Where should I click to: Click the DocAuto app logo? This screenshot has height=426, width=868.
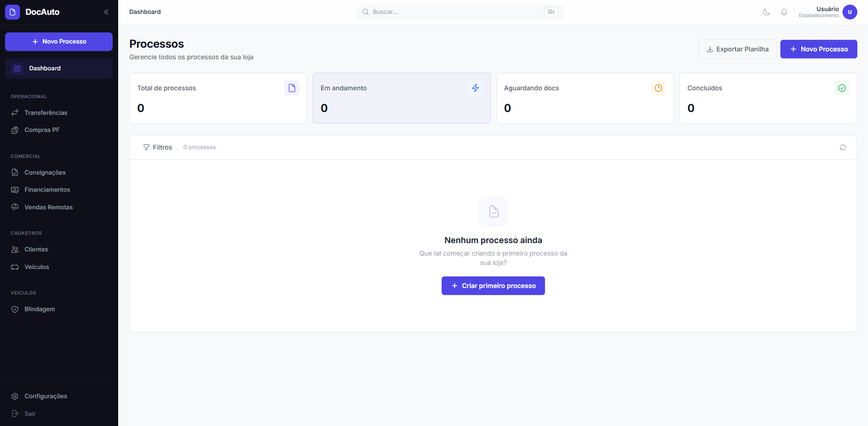pyautogui.click(x=12, y=12)
